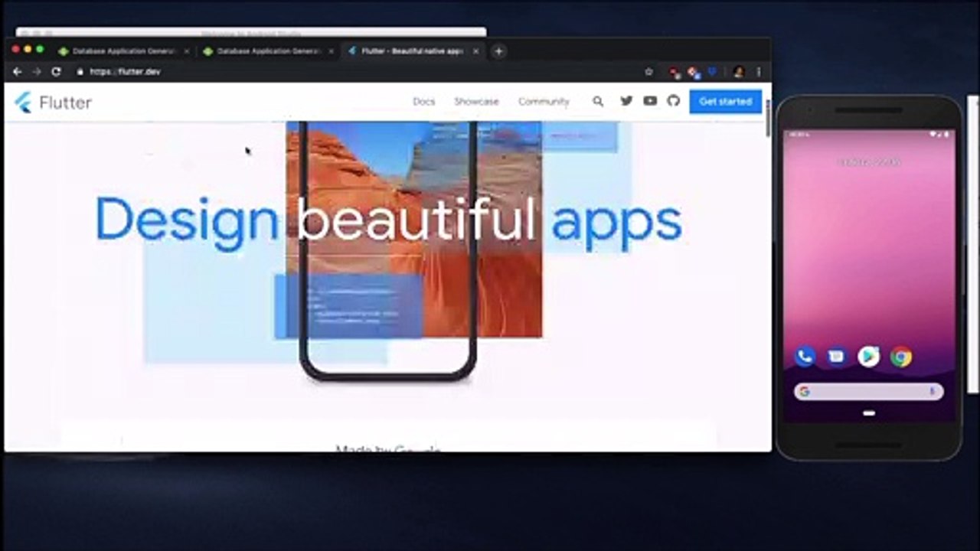Reload the page with the refresh icon

pos(56,72)
